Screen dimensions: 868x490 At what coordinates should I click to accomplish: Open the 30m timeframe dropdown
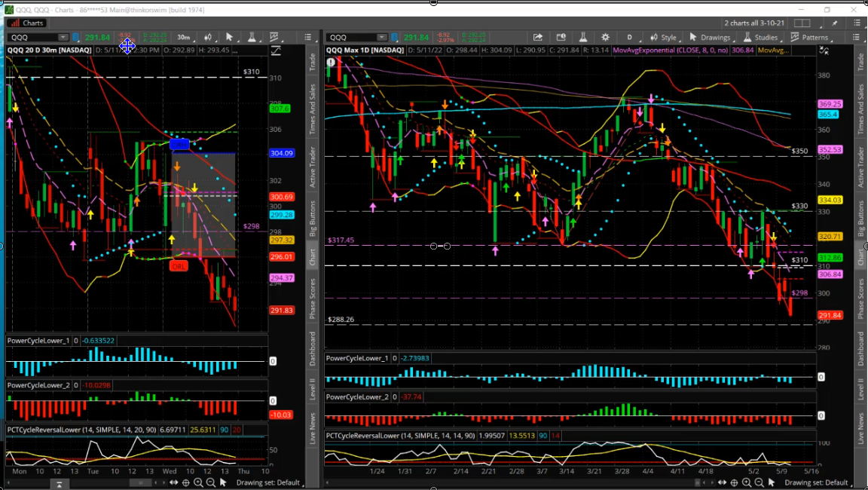(185, 38)
